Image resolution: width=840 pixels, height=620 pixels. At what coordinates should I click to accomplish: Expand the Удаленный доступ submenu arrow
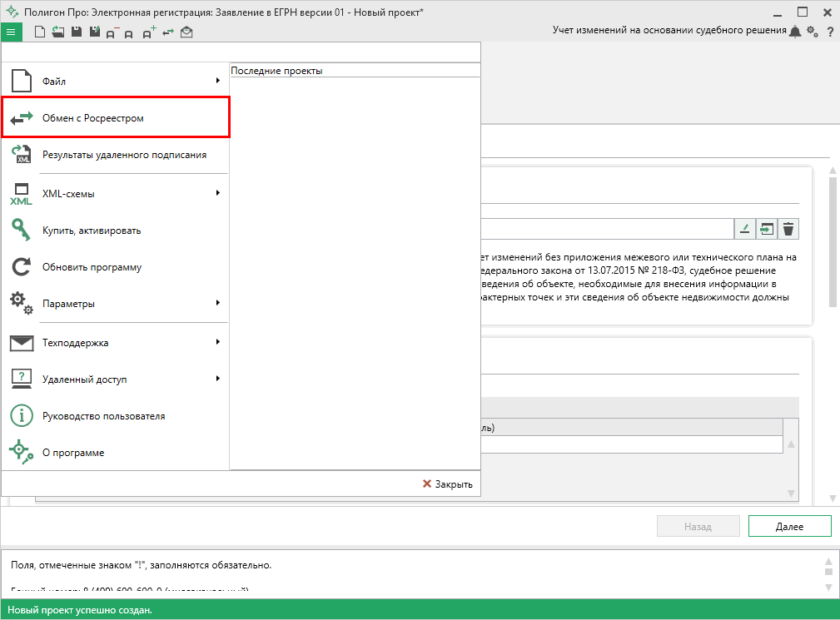pyautogui.click(x=218, y=379)
